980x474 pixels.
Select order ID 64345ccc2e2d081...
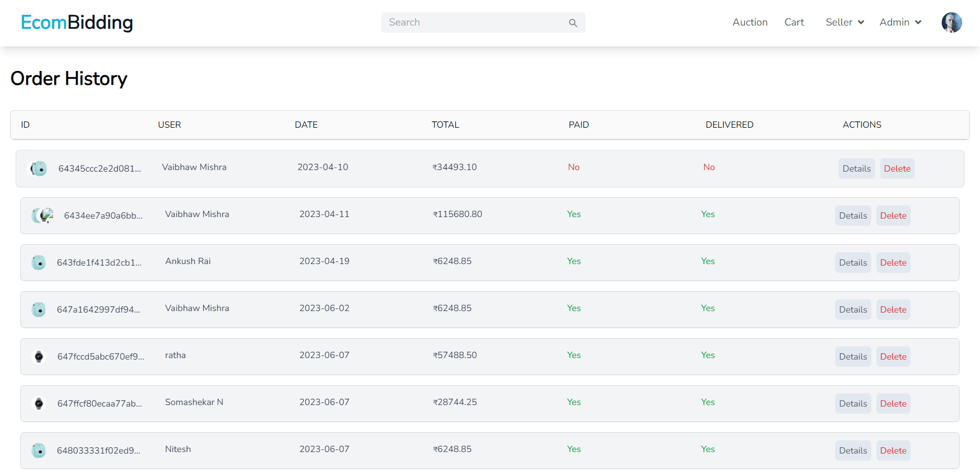pos(100,169)
